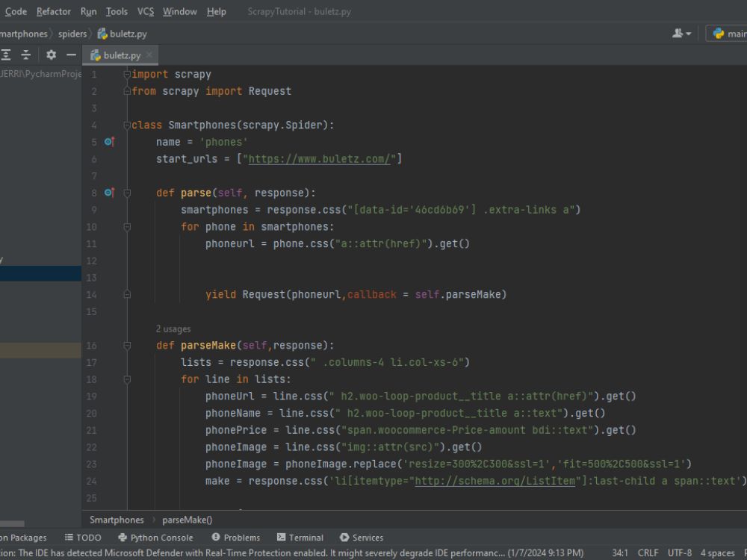
Task: Collapse the parseMake method on line 16
Action: coord(127,346)
